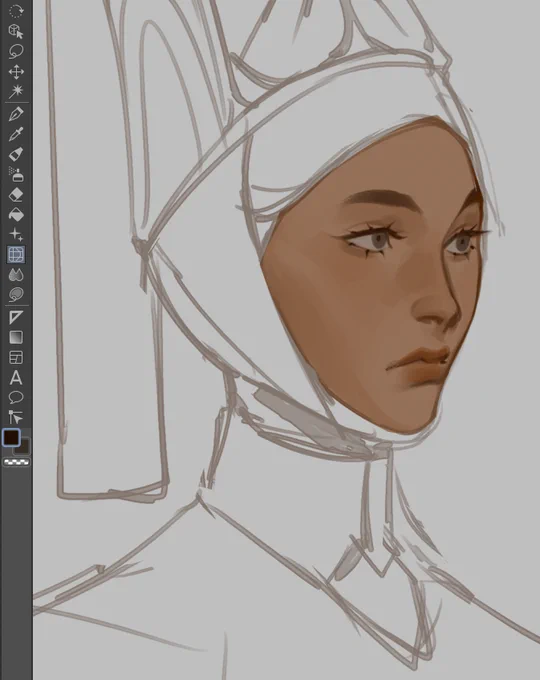540x680 pixels.
Task: Select the Ruler triangle tool
Action: (x=16, y=317)
